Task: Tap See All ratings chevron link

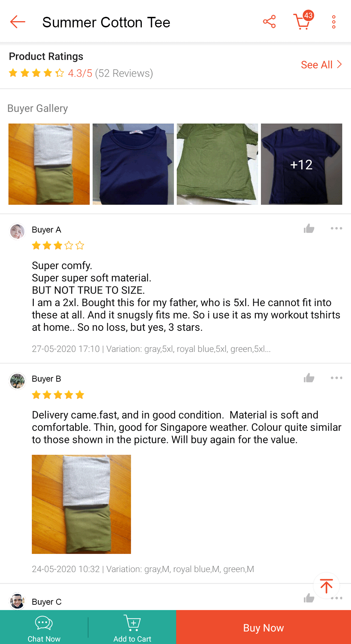Action: coord(321,65)
